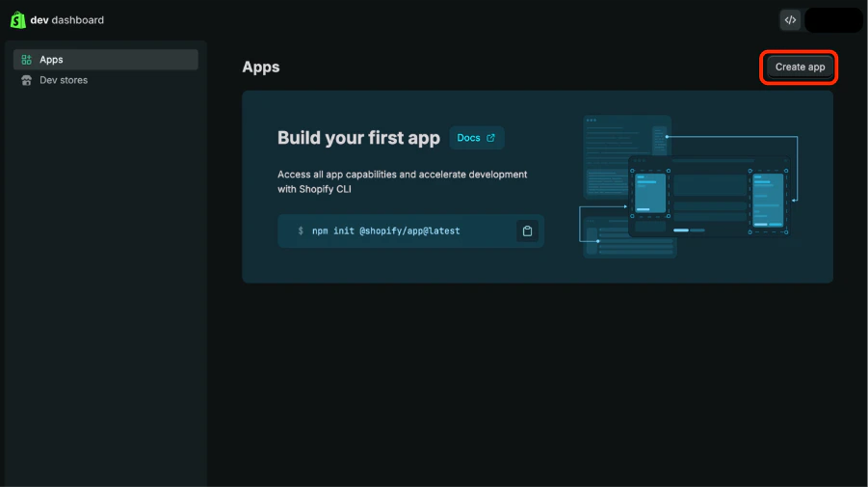Click the Build your first app heading
Screen dimensions: 868x487
tap(358, 138)
